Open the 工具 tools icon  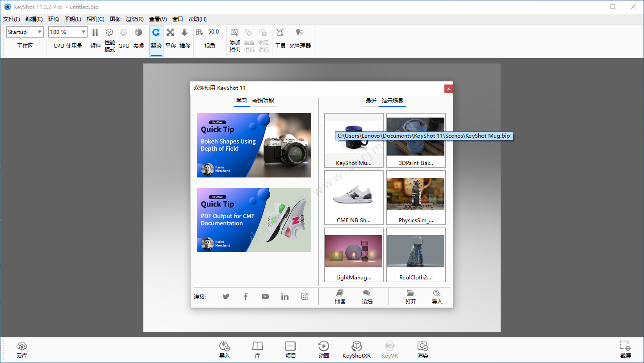click(280, 32)
